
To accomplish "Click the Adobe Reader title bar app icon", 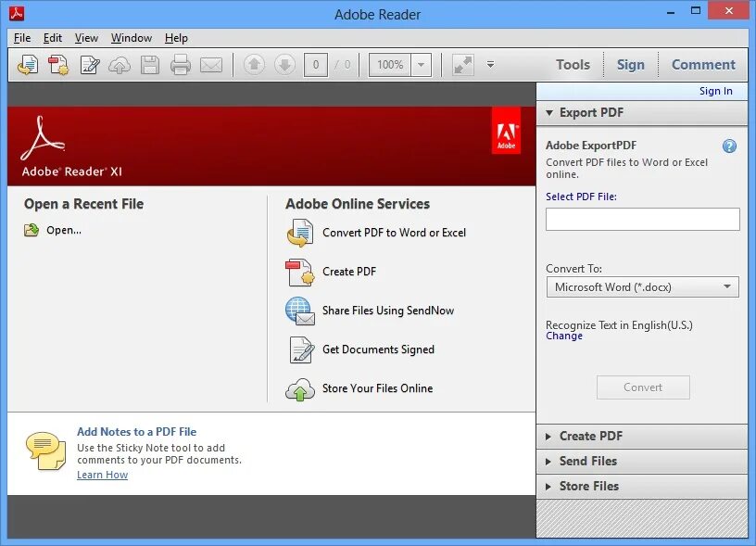I will pyautogui.click(x=17, y=14).
